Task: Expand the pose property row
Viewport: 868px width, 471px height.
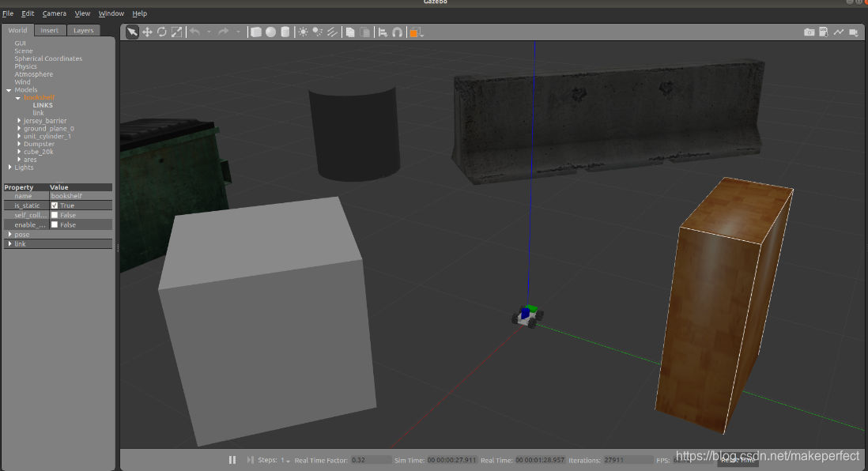Action: [9, 234]
